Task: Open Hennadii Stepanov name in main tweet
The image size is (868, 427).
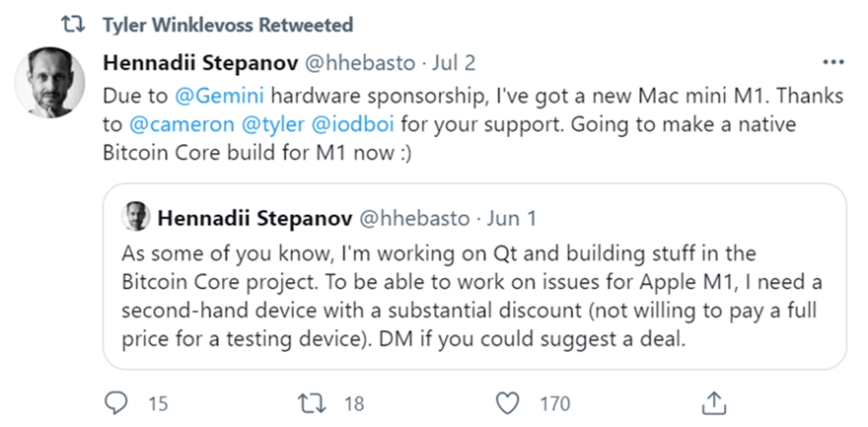Action: (200, 63)
